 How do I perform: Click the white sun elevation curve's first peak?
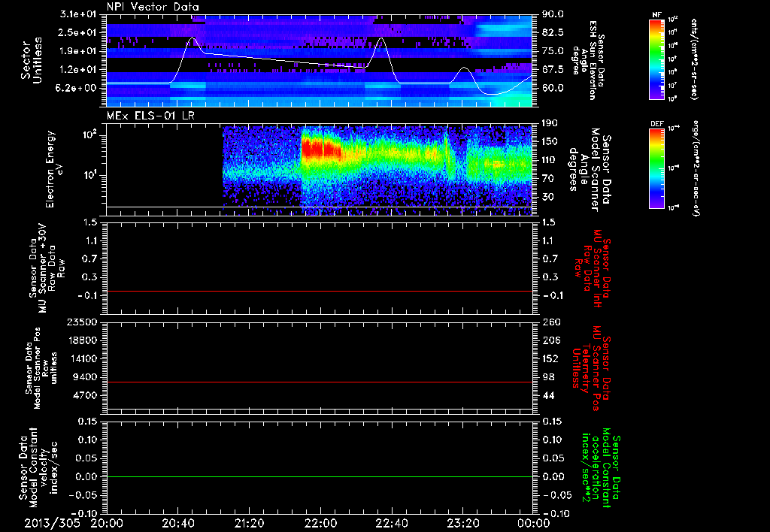click(x=192, y=38)
